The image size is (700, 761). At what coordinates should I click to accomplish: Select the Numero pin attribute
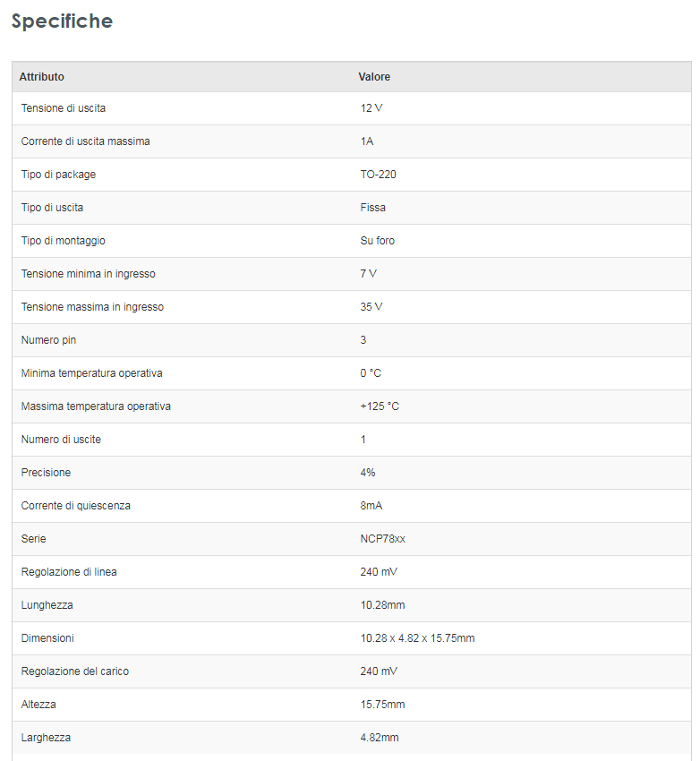[x=47, y=340]
